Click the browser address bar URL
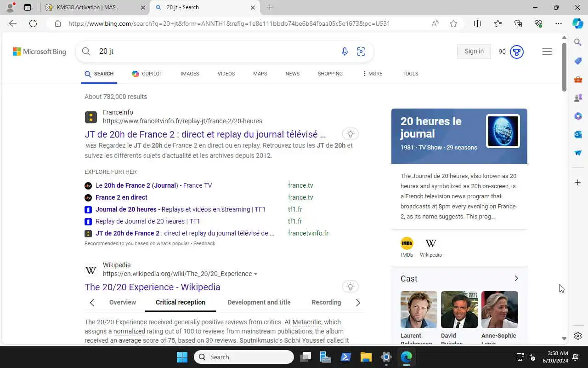588x368 pixels. (229, 23)
